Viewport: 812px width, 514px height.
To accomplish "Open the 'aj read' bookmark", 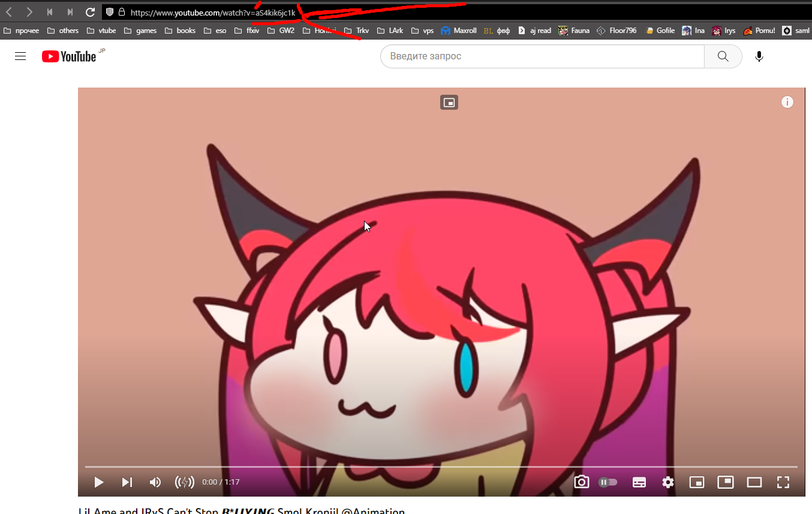I will pyautogui.click(x=534, y=31).
